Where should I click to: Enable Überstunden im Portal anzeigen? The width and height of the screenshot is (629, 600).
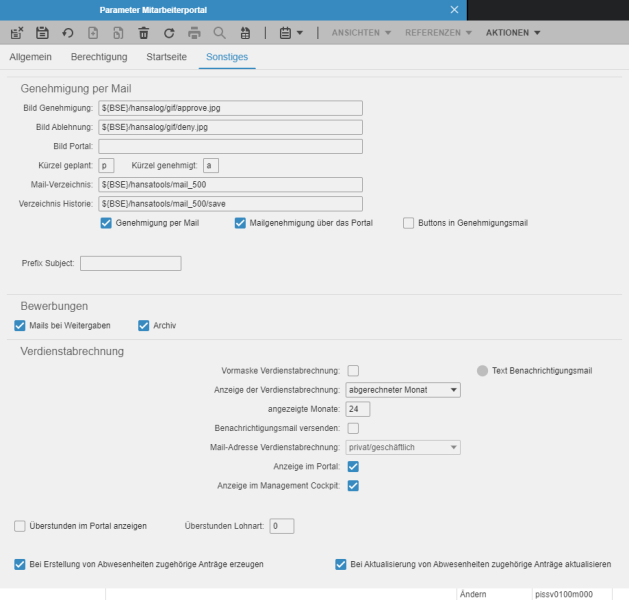click(20, 526)
